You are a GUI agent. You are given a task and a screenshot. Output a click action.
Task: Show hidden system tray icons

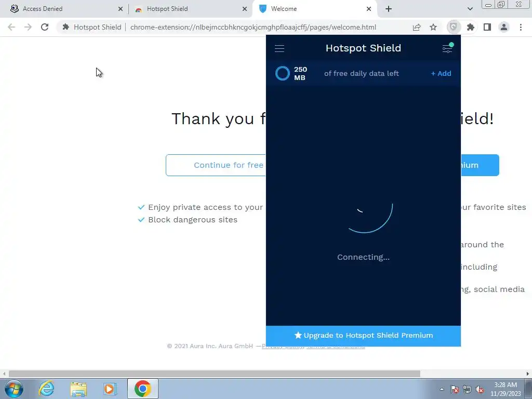coord(442,389)
